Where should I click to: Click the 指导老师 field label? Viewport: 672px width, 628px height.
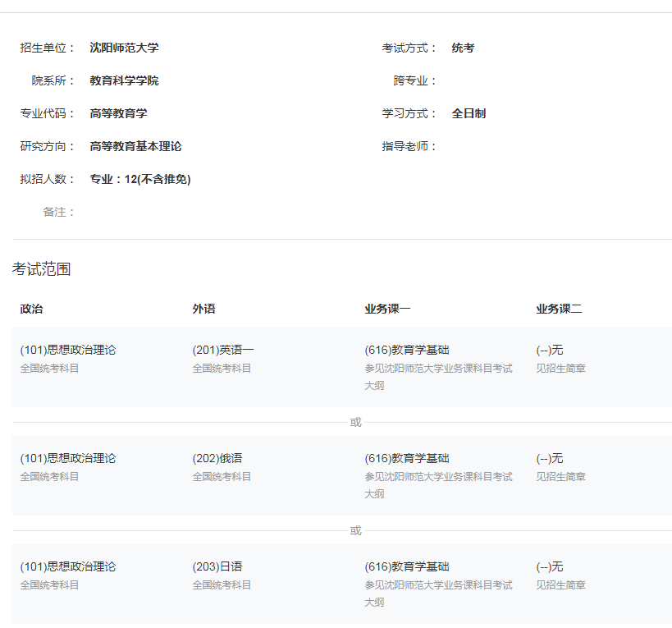coord(409,146)
